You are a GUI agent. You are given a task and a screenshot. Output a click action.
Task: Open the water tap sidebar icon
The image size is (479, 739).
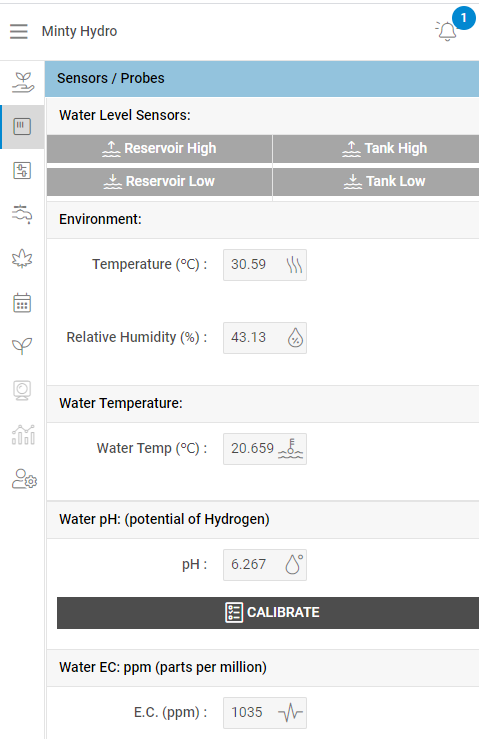pyautogui.click(x=22, y=214)
